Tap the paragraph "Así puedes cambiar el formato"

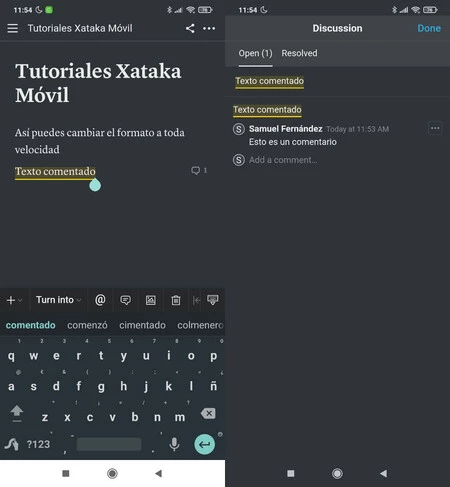(99, 141)
